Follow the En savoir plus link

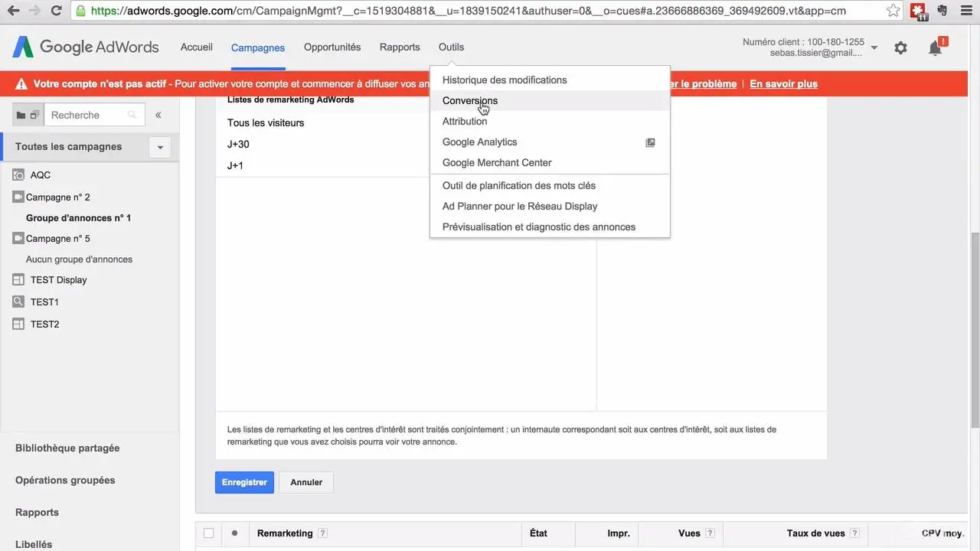[783, 84]
